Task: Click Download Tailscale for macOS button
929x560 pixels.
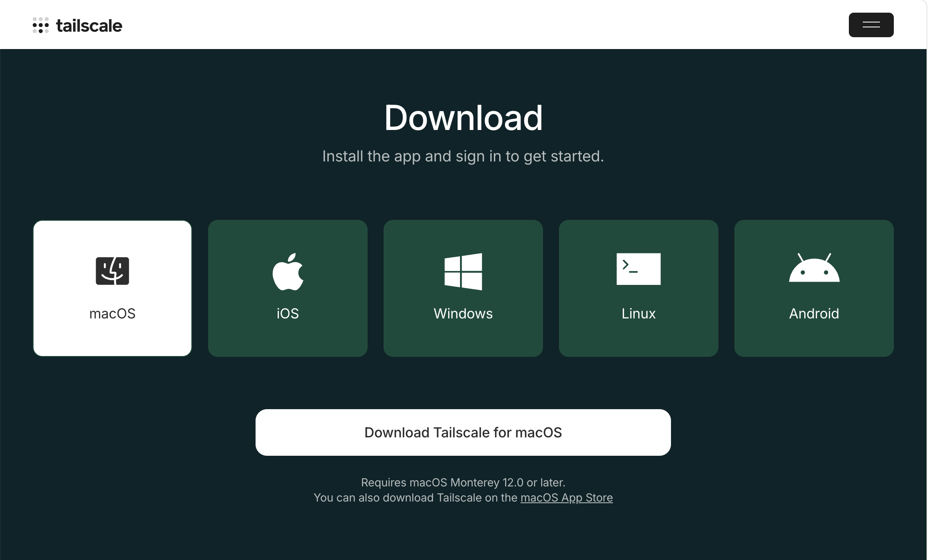Action: coord(463,432)
